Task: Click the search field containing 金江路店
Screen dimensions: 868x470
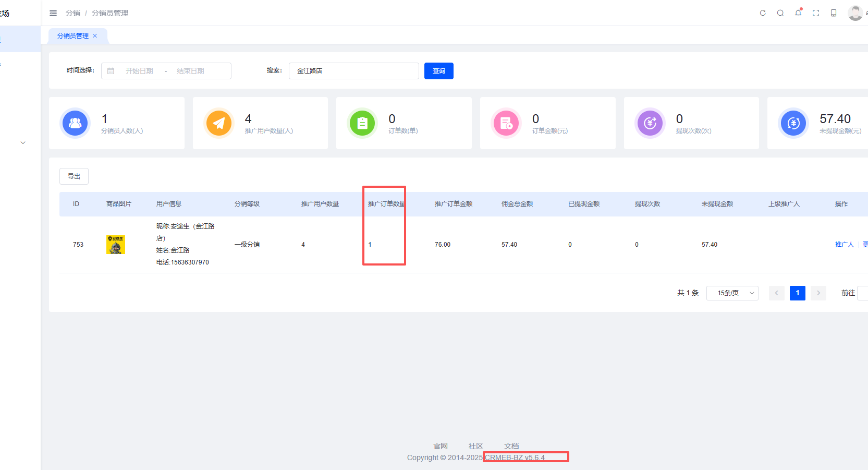Action: pyautogui.click(x=353, y=71)
